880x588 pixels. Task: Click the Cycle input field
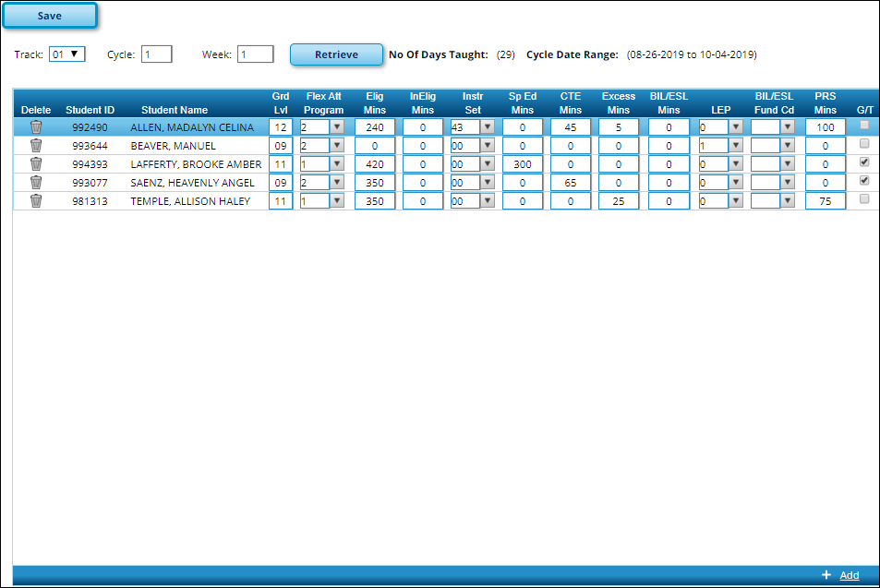pos(157,54)
